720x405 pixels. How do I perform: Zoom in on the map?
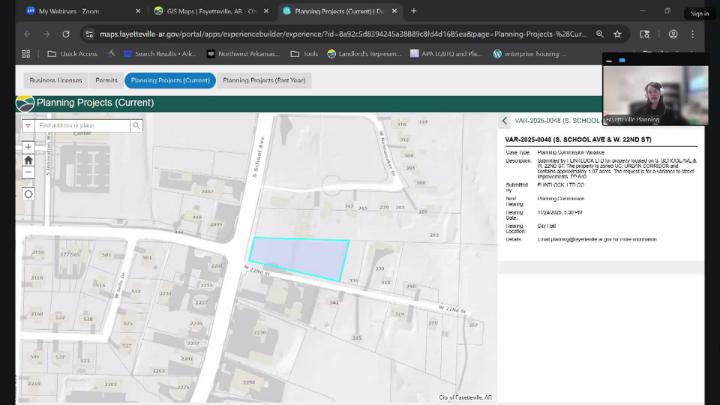[28, 147]
